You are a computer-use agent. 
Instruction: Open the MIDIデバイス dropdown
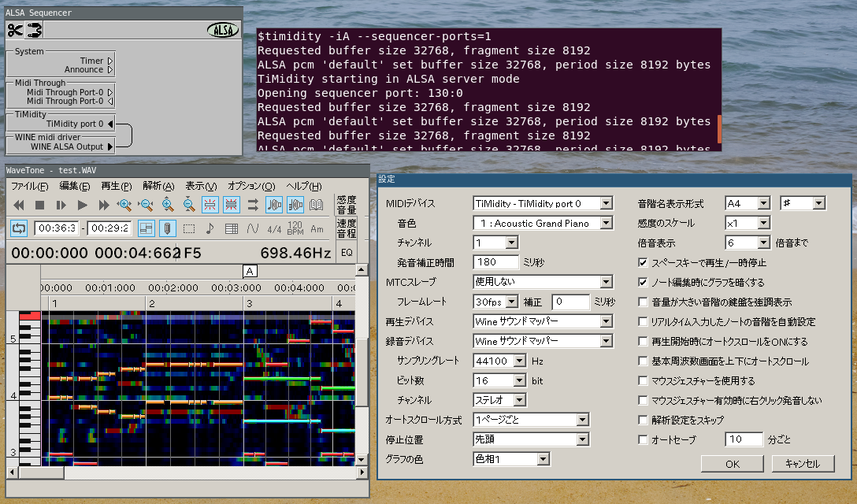[x=605, y=203]
